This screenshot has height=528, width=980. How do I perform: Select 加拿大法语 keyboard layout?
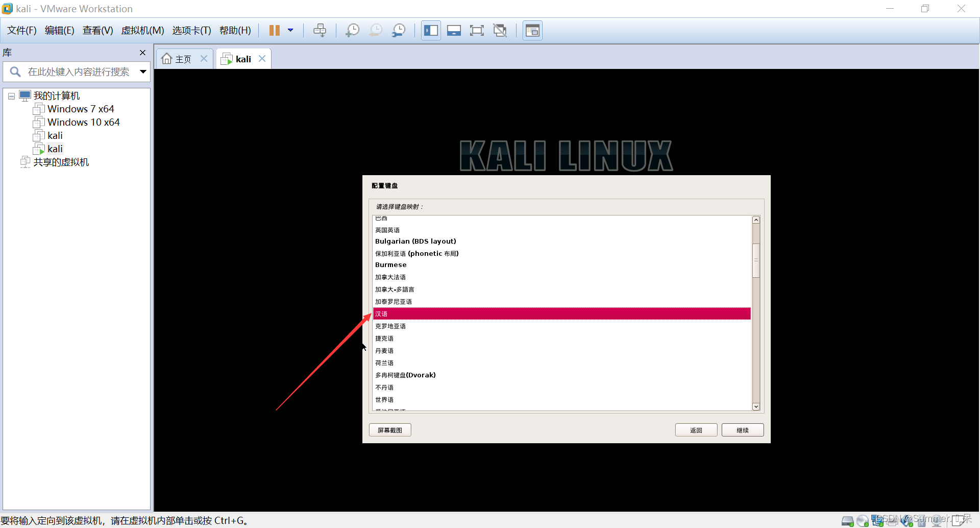pos(562,277)
